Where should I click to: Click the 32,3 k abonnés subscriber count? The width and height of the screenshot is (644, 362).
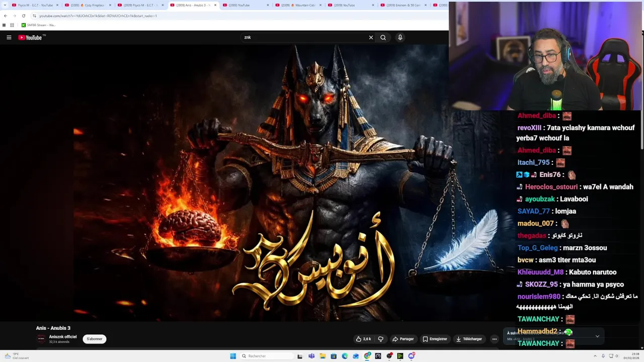pos(59,342)
